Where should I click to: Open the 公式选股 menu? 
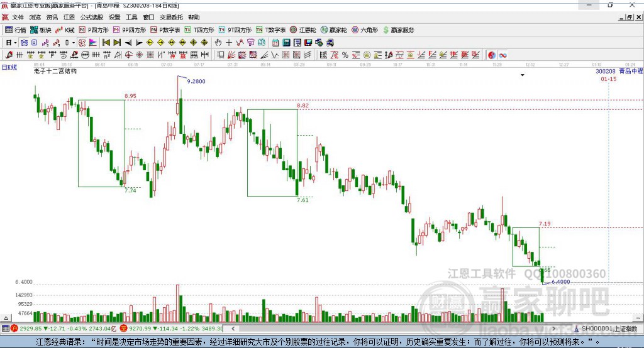click(92, 17)
